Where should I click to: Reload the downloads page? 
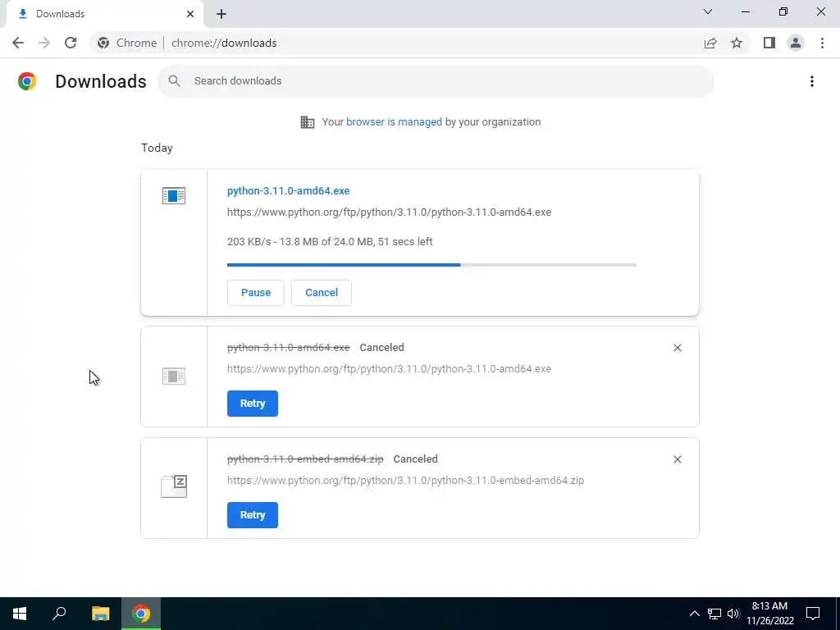coord(71,43)
